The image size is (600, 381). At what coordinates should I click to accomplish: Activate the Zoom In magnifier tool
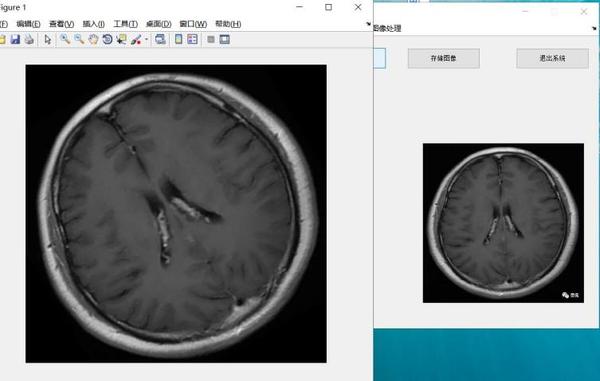[x=65, y=39]
